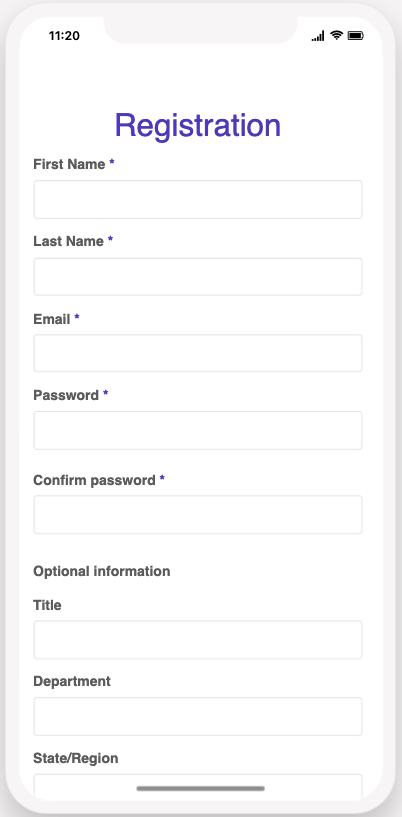This screenshot has height=817, width=402.
Task: Tap the battery icon in the status bar
Action: click(x=356, y=35)
